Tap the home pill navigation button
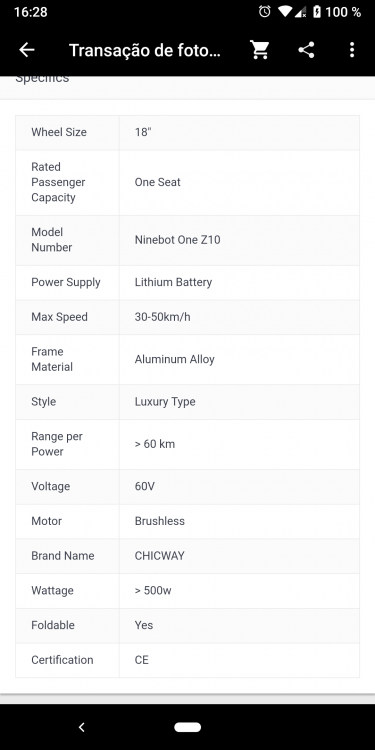This screenshot has width=375, height=750. 188,727
